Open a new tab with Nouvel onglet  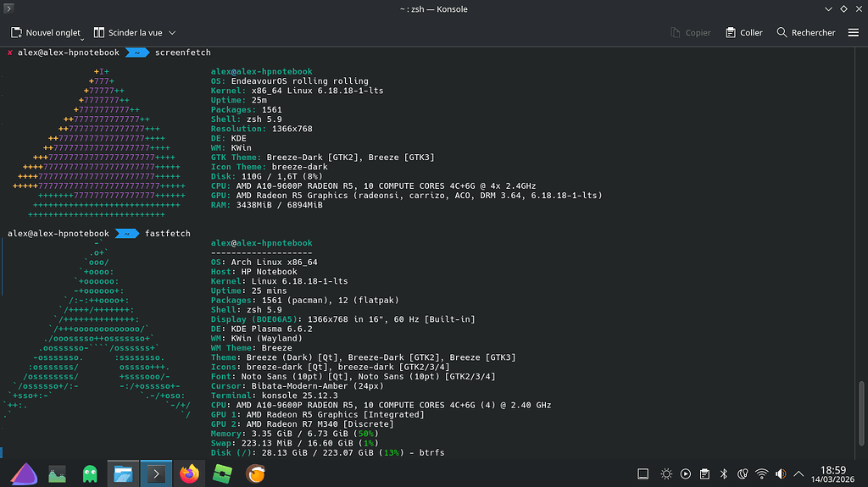(x=46, y=33)
